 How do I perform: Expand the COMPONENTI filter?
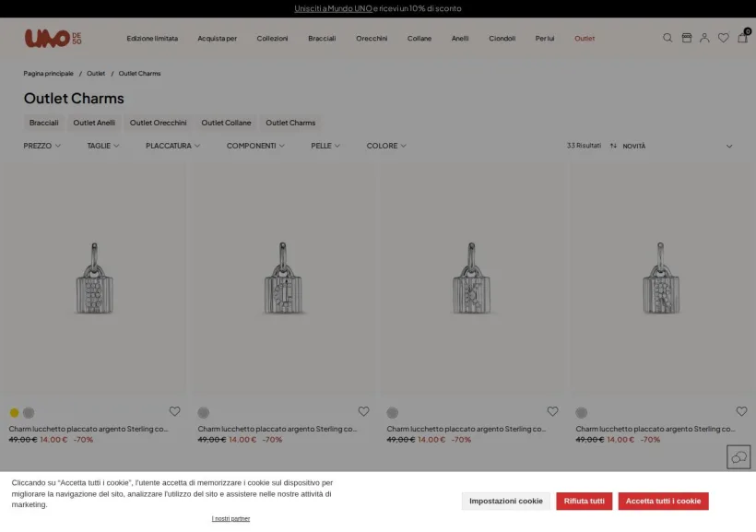255,146
